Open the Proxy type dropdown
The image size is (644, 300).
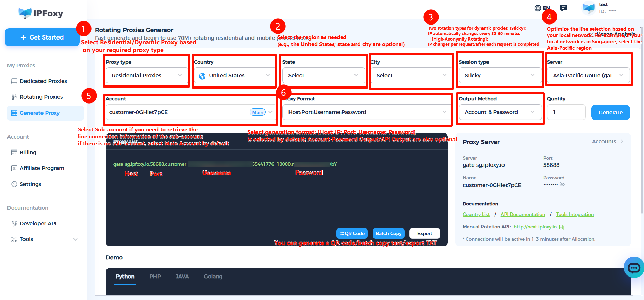(147, 75)
